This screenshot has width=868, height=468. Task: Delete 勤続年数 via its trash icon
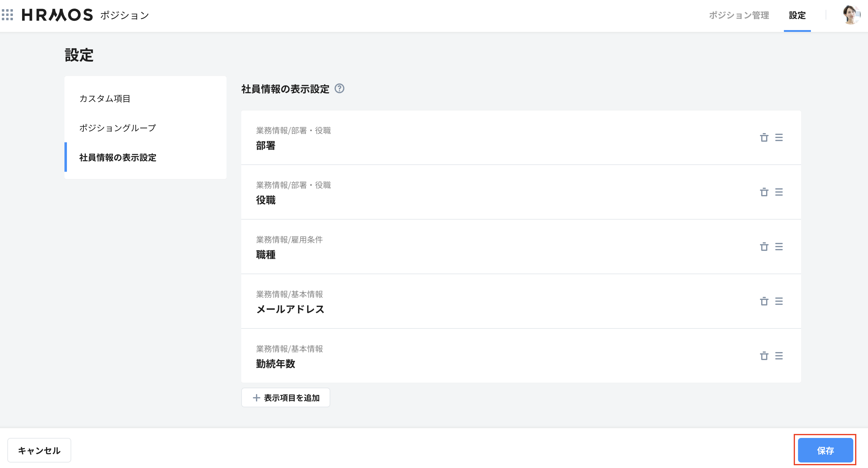pyautogui.click(x=764, y=356)
